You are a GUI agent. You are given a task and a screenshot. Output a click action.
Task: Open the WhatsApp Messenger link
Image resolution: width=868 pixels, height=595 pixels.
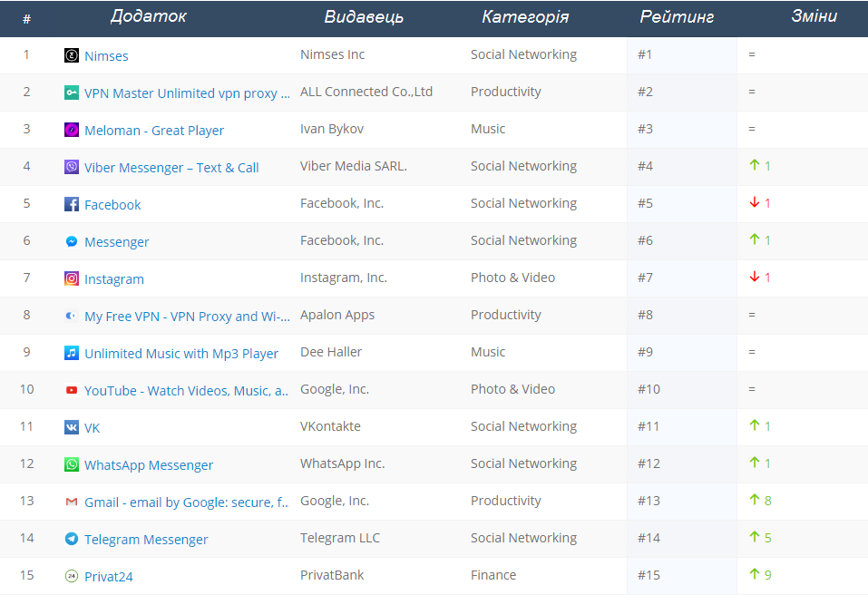point(149,465)
